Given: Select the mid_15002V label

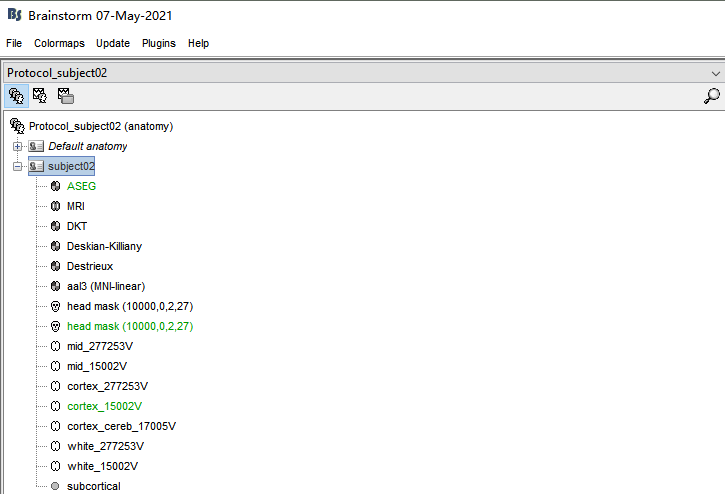Looking at the screenshot, I should [x=97, y=366].
